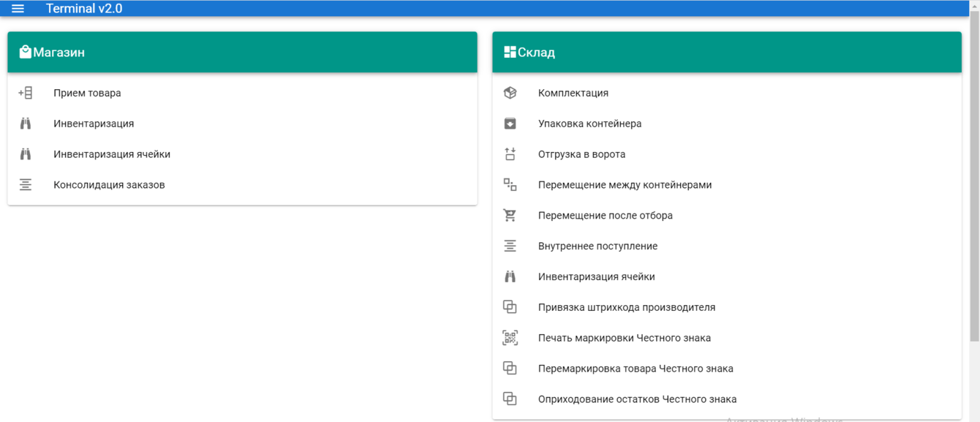The height and width of the screenshot is (422, 980).
Task: Click the box-with-arrow icon for Упаковка контейнера
Action: (x=510, y=123)
